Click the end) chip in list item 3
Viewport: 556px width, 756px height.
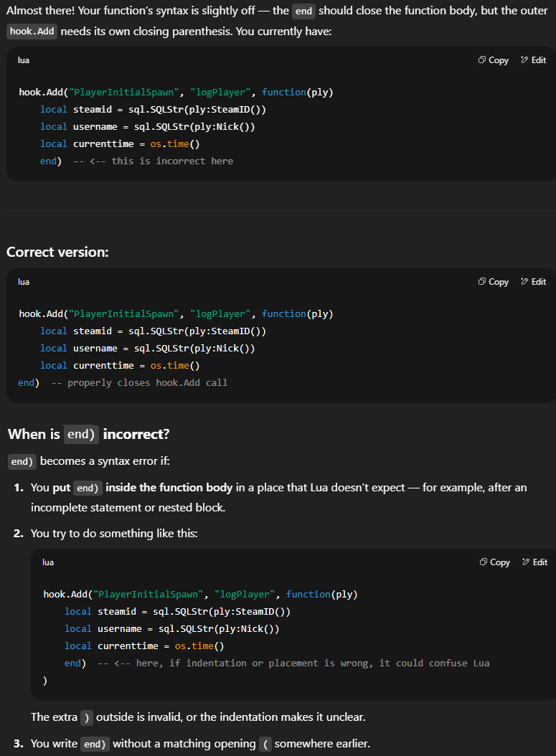coord(95,744)
